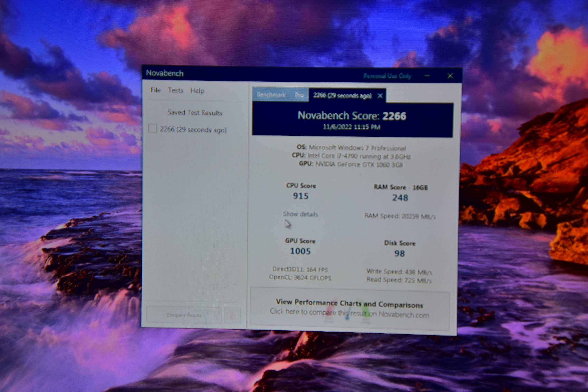
Task: Select the saved result '2266 (29 seconds ago)' text
Action: click(193, 130)
